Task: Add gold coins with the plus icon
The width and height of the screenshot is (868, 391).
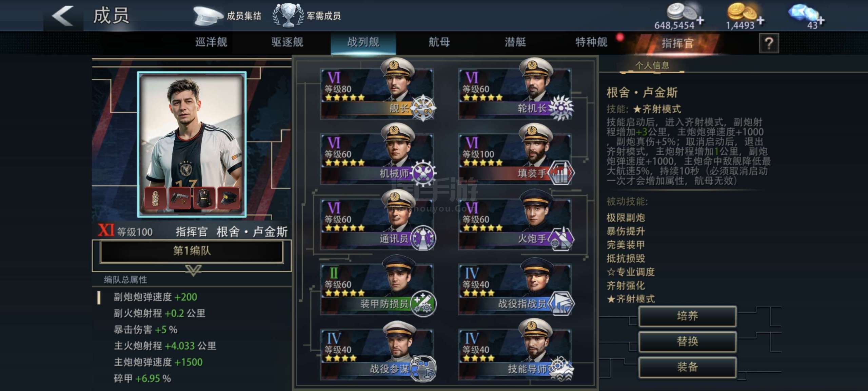Action: click(x=760, y=20)
